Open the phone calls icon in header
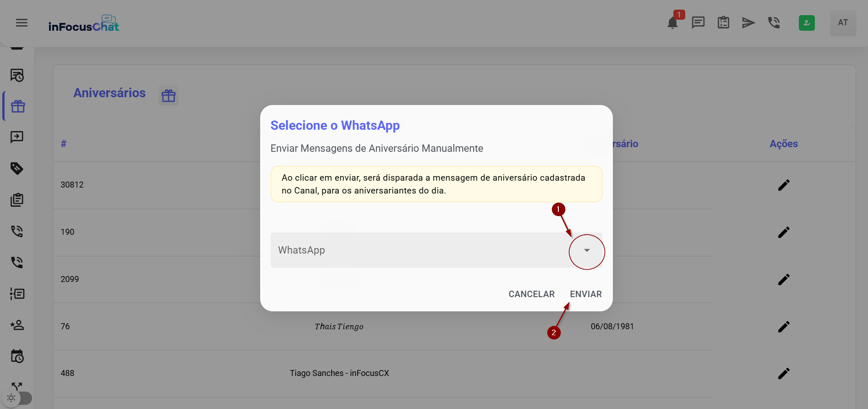868x409 pixels. 774,22
